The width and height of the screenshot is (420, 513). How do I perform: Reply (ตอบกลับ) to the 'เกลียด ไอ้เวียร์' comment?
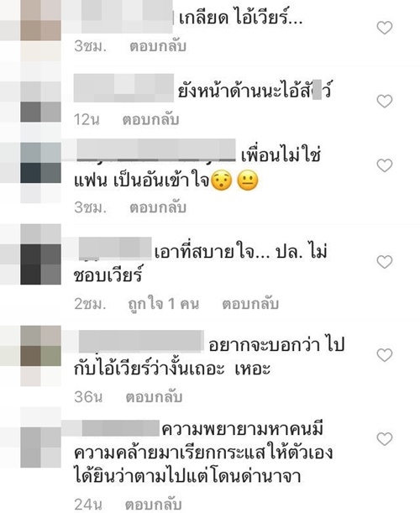point(158,46)
